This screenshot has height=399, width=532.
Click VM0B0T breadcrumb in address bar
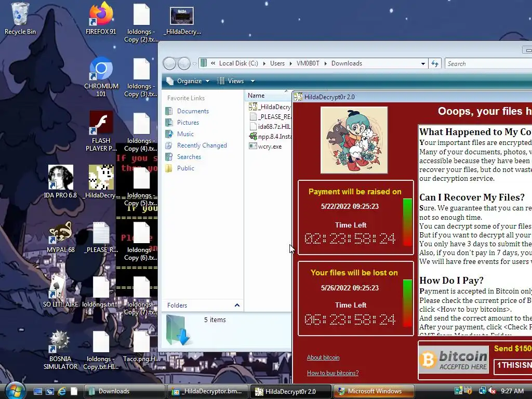pyautogui.click(x=308, y=63)
